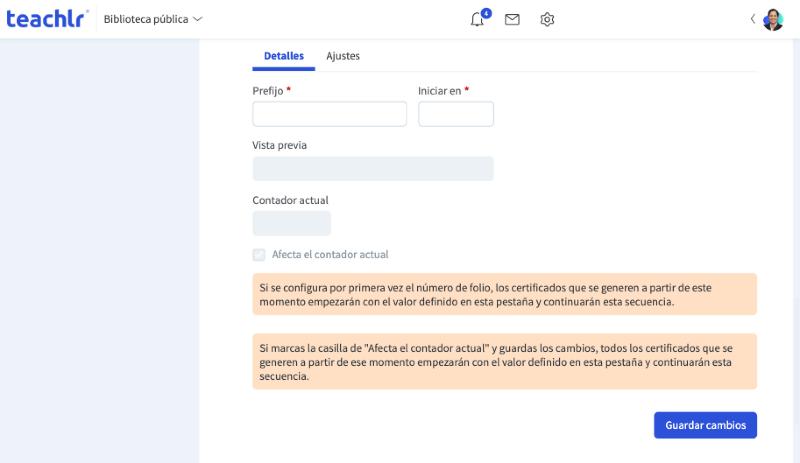Open the notifications bell
This screenshot has width=800, height=463.
click(x=478, y=19)
